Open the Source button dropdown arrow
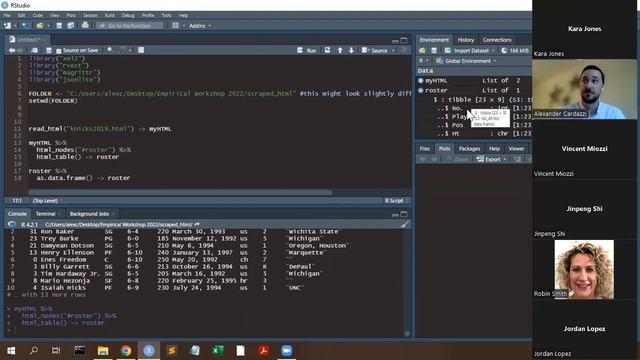Image resolution: width=640 pixels, height=360 pixels. pyautogui.click(x=393, y=50)
